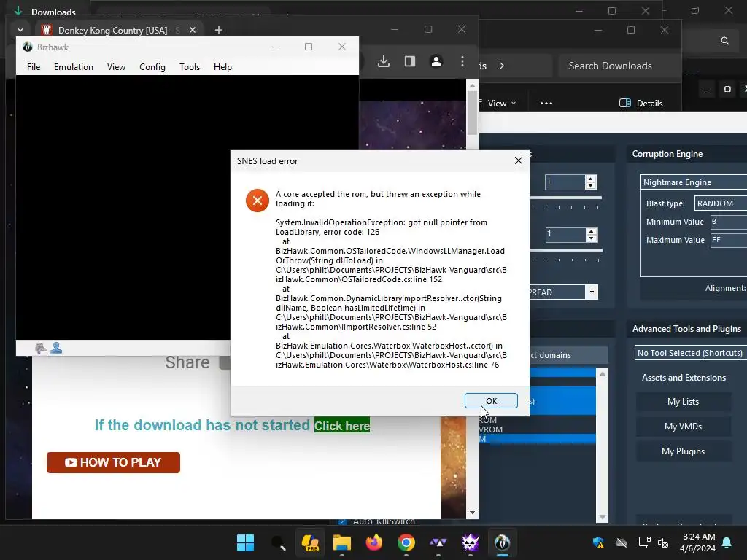Image resolution: width=747 pixels, height=560 pixels.
Task: Click the My Lists button
Action: [x=683, y=402]
